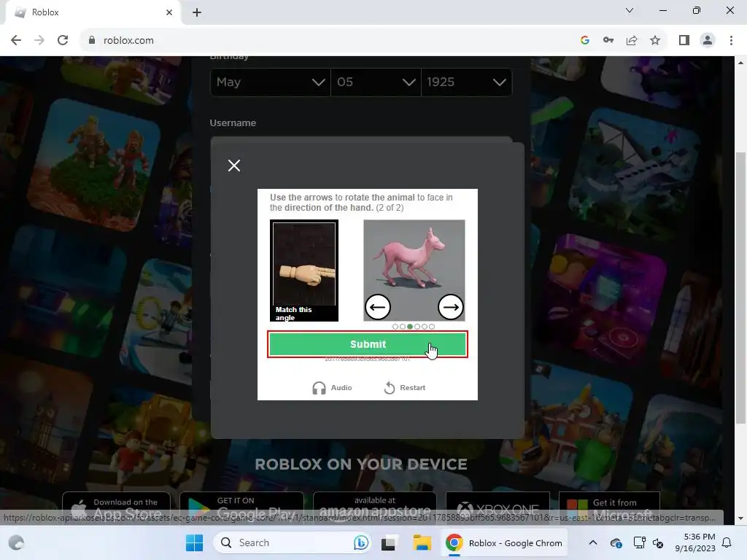This screenshot has height=560, width=747.
Task: Select the third highlighted rotation dot
Action: (x=410, y=327)
